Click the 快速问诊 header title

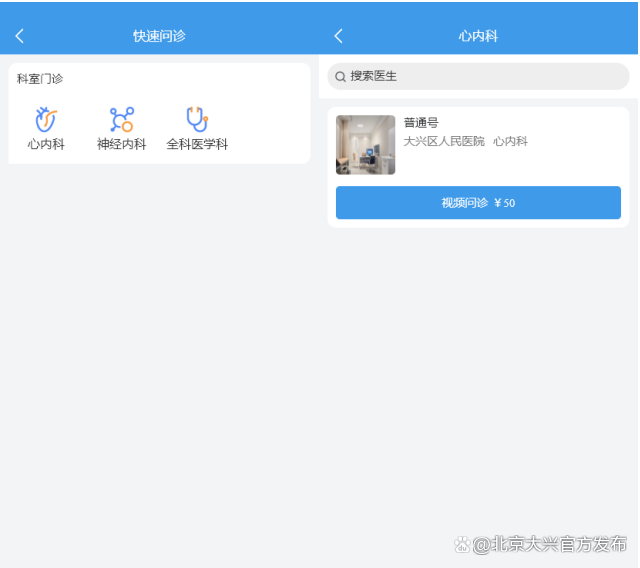[159, 36]
